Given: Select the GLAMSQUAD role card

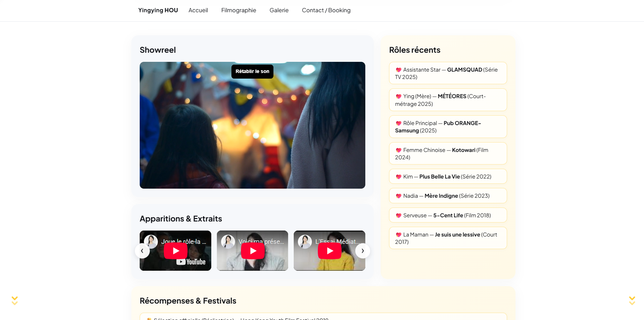Looking at the screenshot, I should pyautogui.click(x=448, y=73).
